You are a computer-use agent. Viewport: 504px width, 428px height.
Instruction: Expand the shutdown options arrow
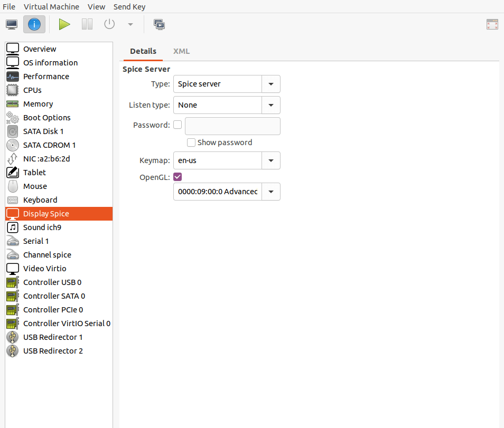tap(130, 24)
